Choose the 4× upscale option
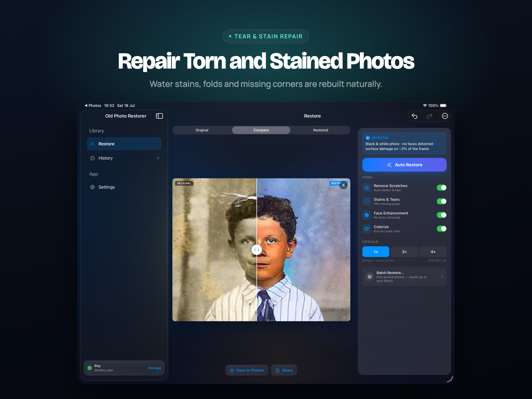532x399 pixels. [433, 252]
